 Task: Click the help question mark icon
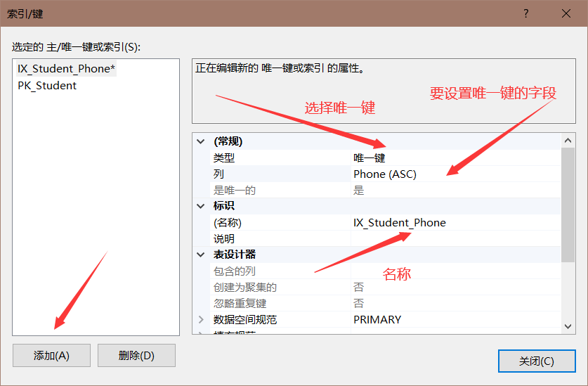pos(526,13)
